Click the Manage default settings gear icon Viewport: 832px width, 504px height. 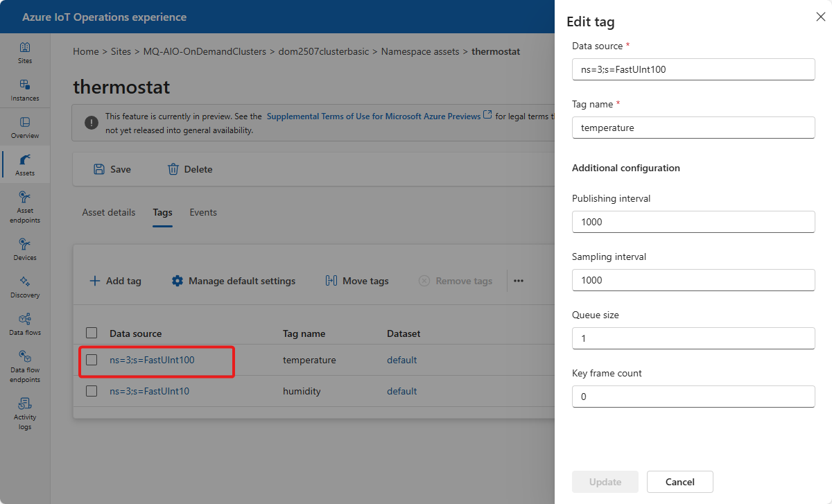[x=177, y=281]
